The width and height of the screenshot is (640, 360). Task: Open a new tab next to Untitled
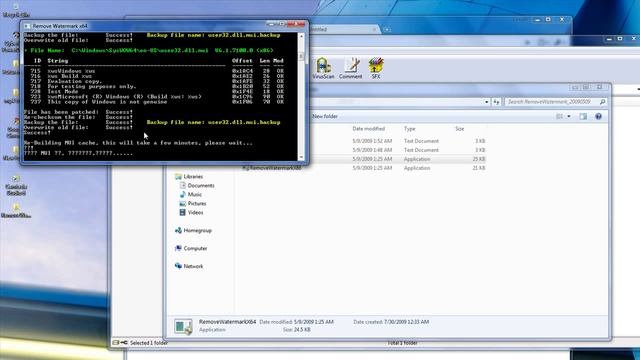click(x=387, y=29)
